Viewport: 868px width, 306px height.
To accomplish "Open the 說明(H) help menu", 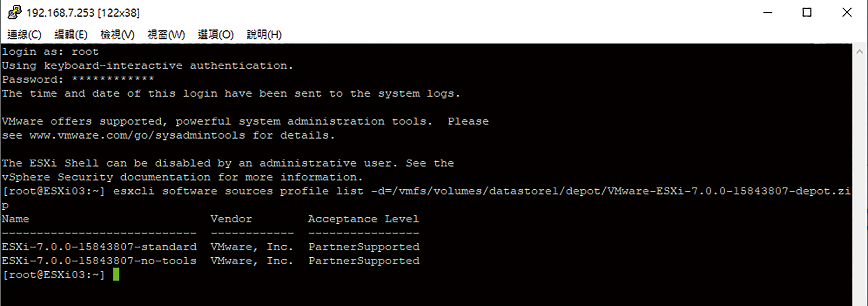I will click(264, 34).
